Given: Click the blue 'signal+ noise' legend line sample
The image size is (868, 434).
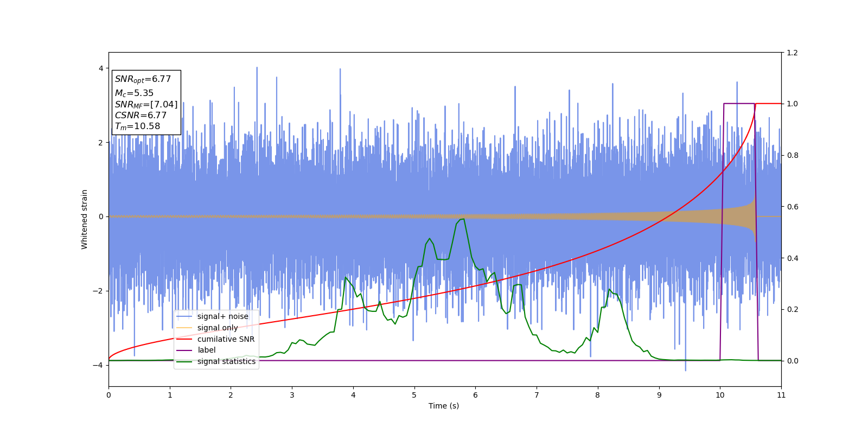Looking at the screenshot, I should click(x=184, y=317).
